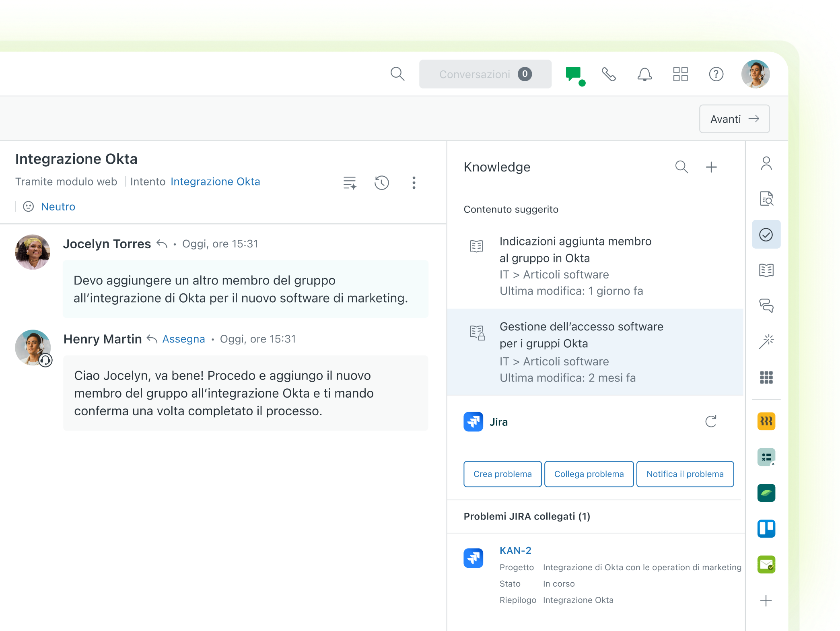This screenshot has height=631, width=840.
Task: Open the apps grid icon in sidebar
Action: click(766, 377)
